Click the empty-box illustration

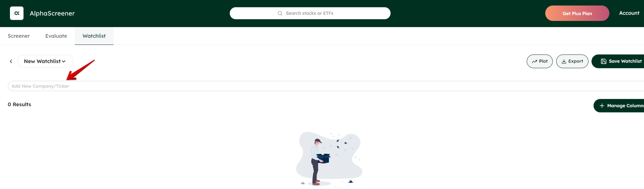click(329, 159)
